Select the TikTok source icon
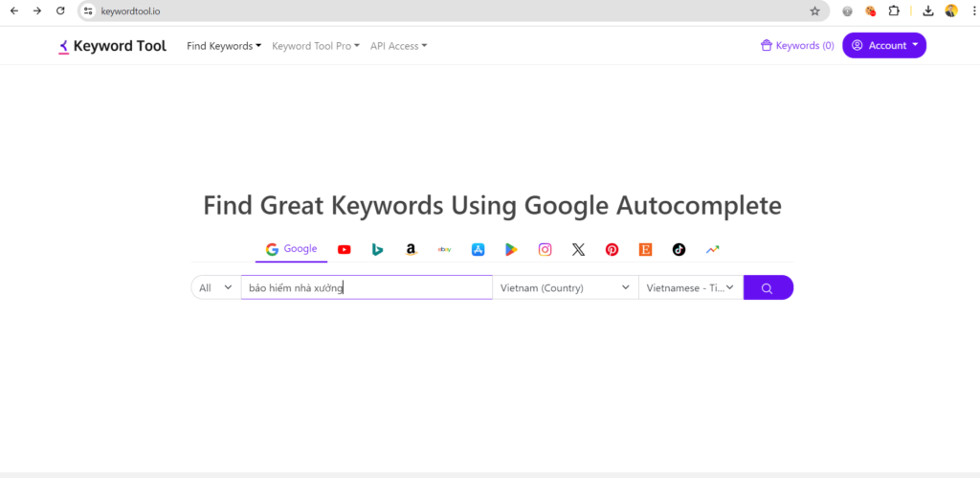This screenshot has height=478, width=980. point(679,250)
